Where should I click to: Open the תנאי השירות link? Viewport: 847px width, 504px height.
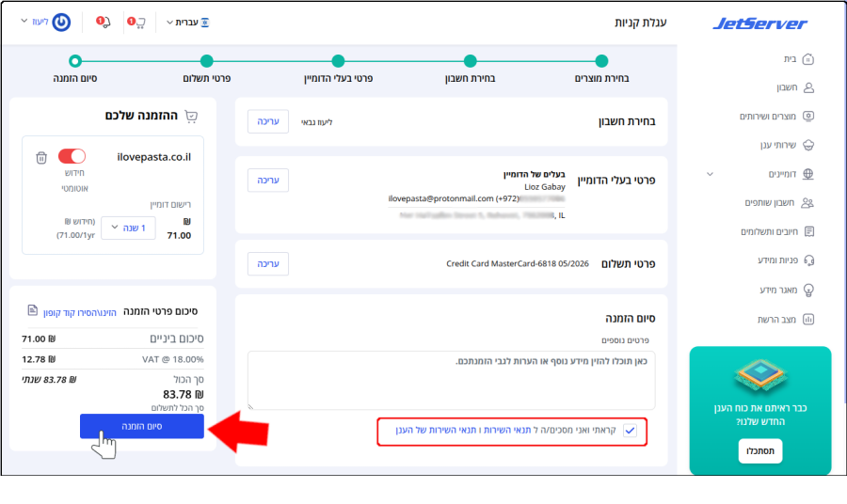coord(507,430)
